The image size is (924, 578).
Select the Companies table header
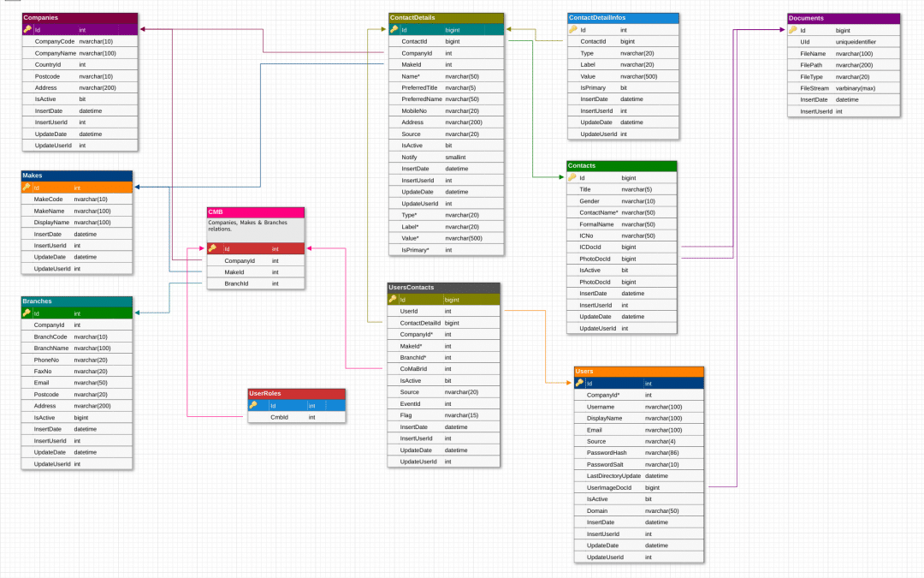80,18
